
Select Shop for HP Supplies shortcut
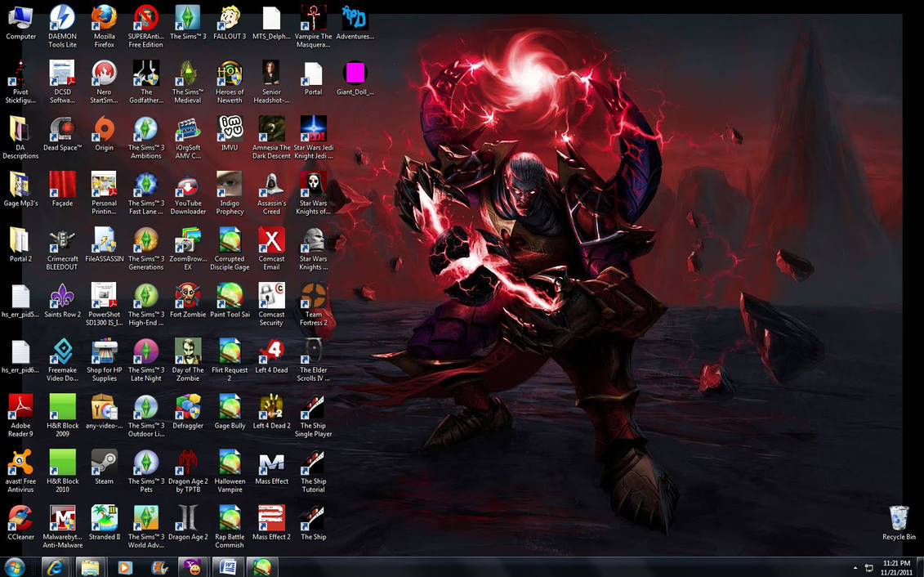(105, 360)
